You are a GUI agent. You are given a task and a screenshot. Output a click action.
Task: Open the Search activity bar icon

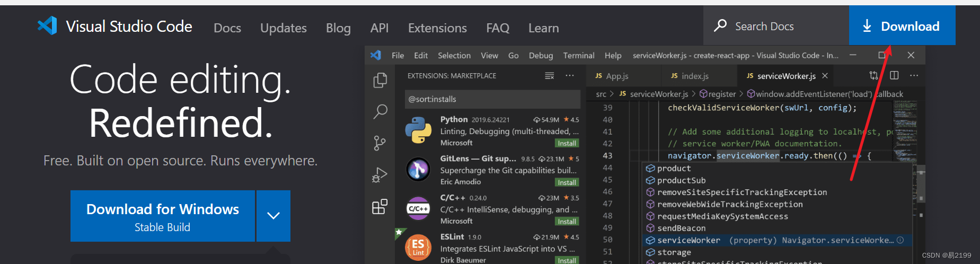[380, 111]
